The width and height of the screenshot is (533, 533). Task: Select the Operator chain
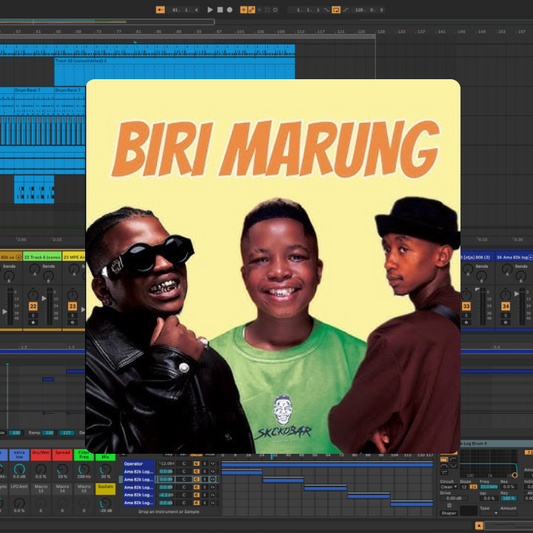138,463
